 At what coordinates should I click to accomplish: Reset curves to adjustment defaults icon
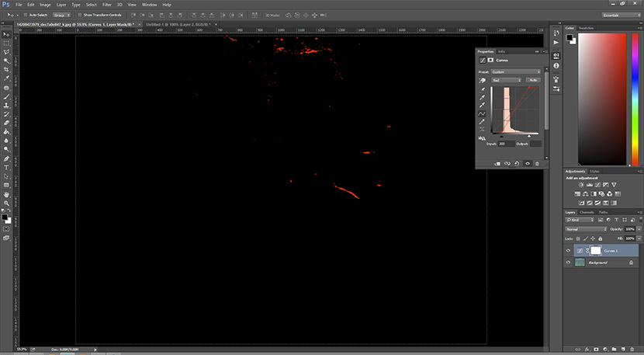[517, 164]
